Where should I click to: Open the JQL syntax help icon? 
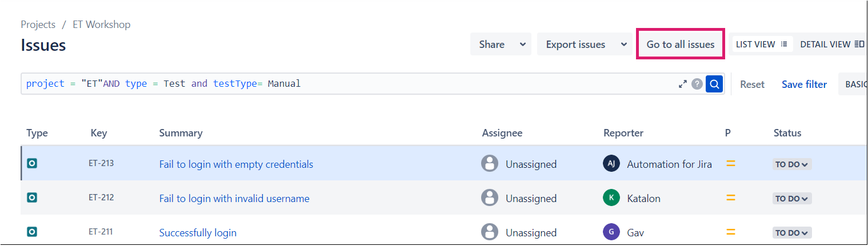(x=697, y=84)
